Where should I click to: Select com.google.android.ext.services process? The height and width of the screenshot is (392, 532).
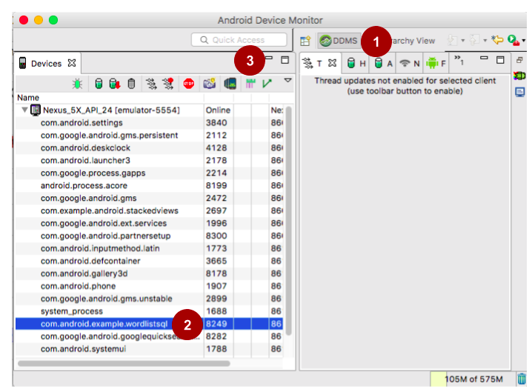pyautogui.click(x=104, y=223)
